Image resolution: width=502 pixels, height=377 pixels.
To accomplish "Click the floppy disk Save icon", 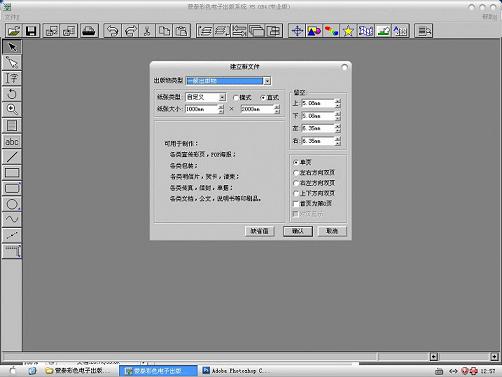I will tap(31, 31).
